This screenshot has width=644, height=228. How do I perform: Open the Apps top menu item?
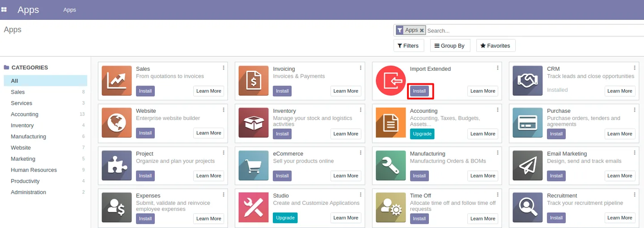[70, 9]
